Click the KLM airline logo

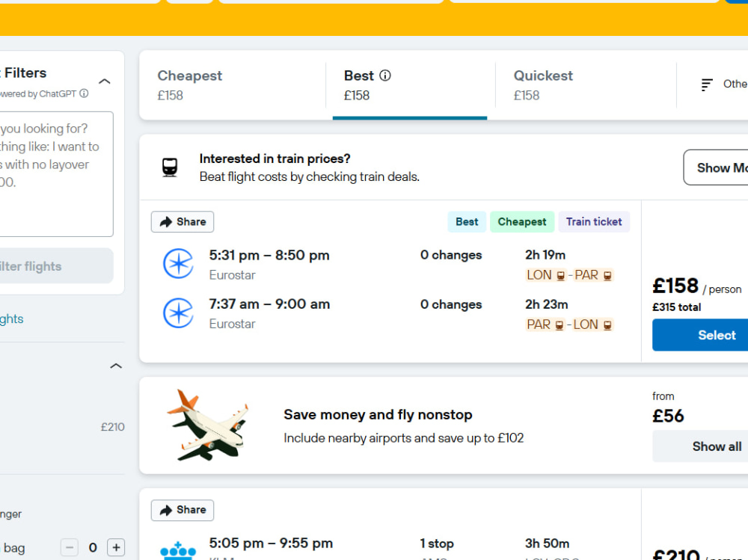pyautogui.click(x=178, y=551)
